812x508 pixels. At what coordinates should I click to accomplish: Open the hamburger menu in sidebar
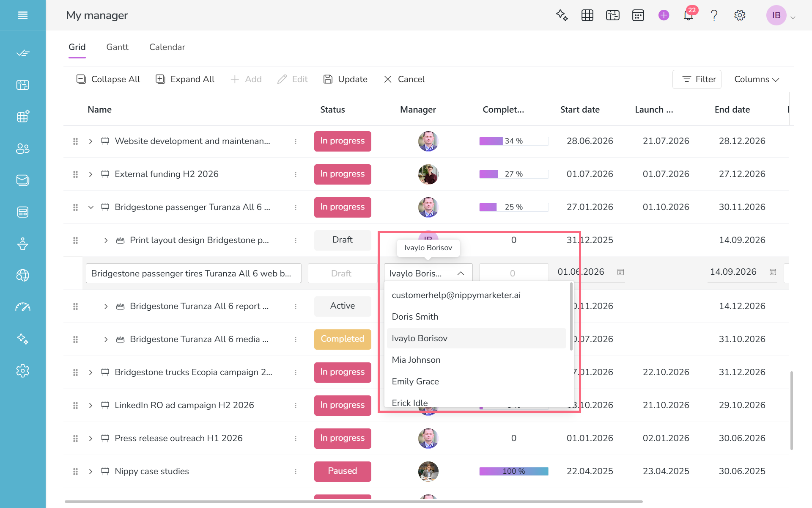pos(23,15)
